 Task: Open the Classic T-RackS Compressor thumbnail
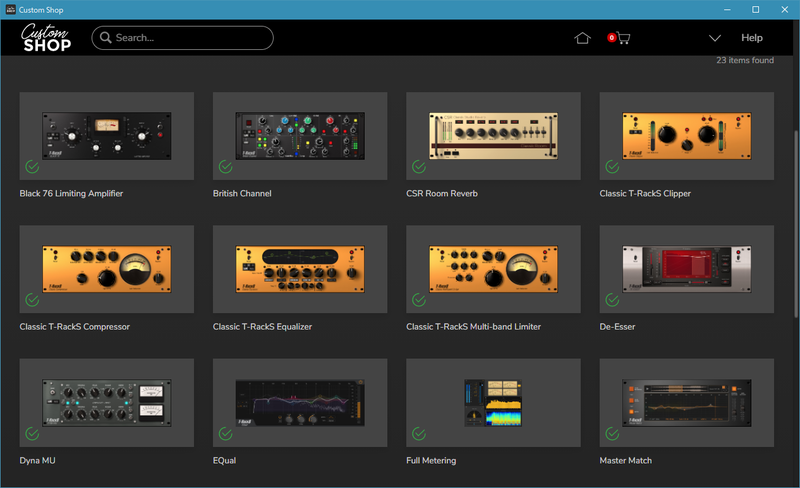107,269
